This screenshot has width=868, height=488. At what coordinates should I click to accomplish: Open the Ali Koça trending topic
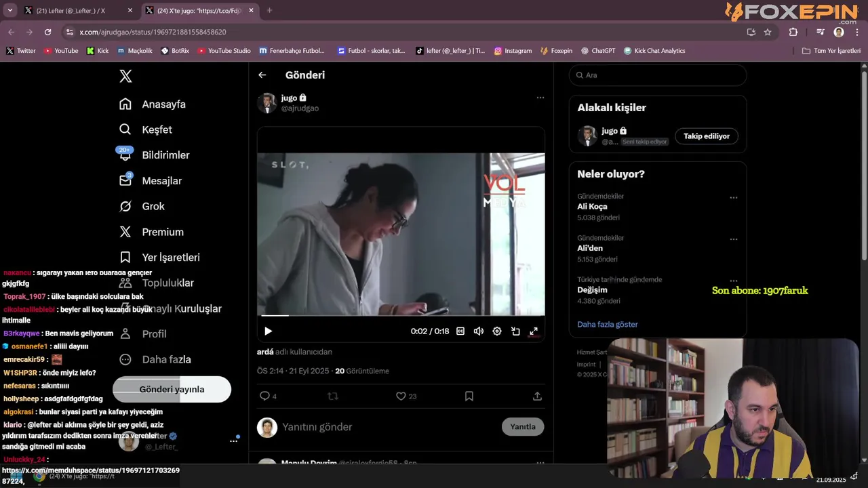[x=592, y=207]
